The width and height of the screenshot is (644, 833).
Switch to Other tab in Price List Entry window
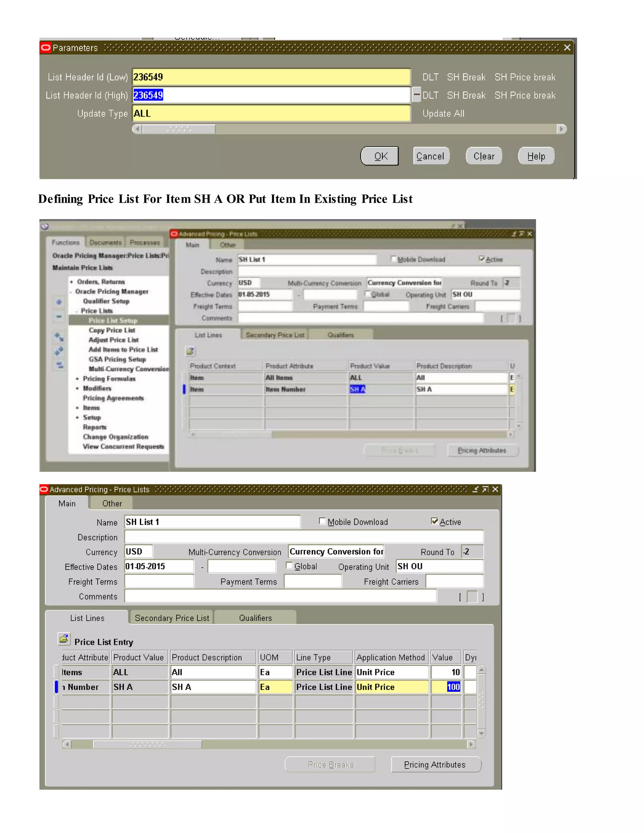point(112,504)
